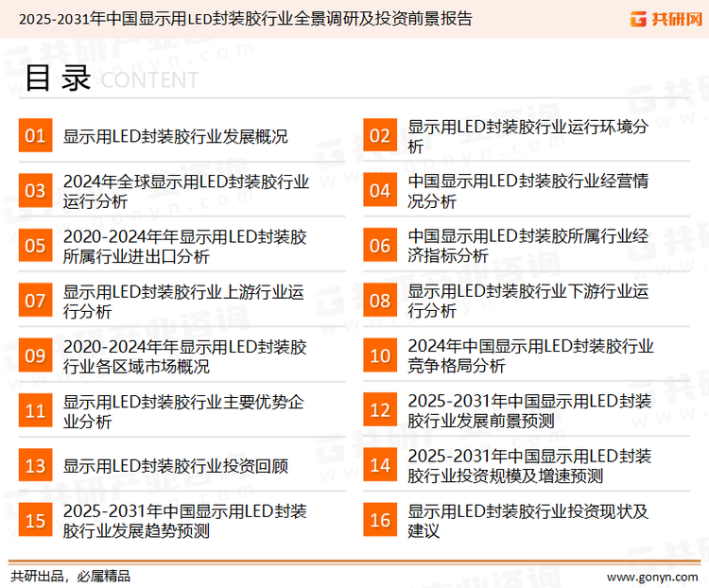Screen dimensions: 709x588
Task: Click the orange 08 chapter number box
Action: [x=380, y=301]
